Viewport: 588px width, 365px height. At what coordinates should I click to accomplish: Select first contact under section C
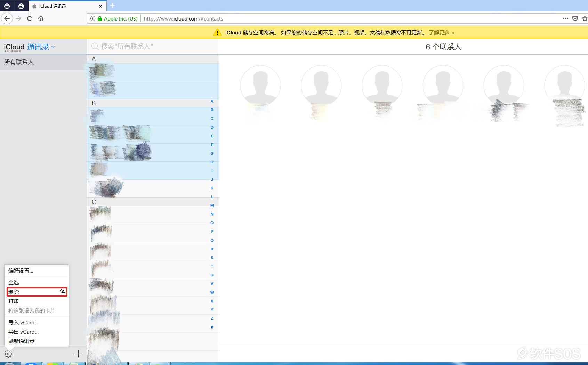(x=153, y=215)
